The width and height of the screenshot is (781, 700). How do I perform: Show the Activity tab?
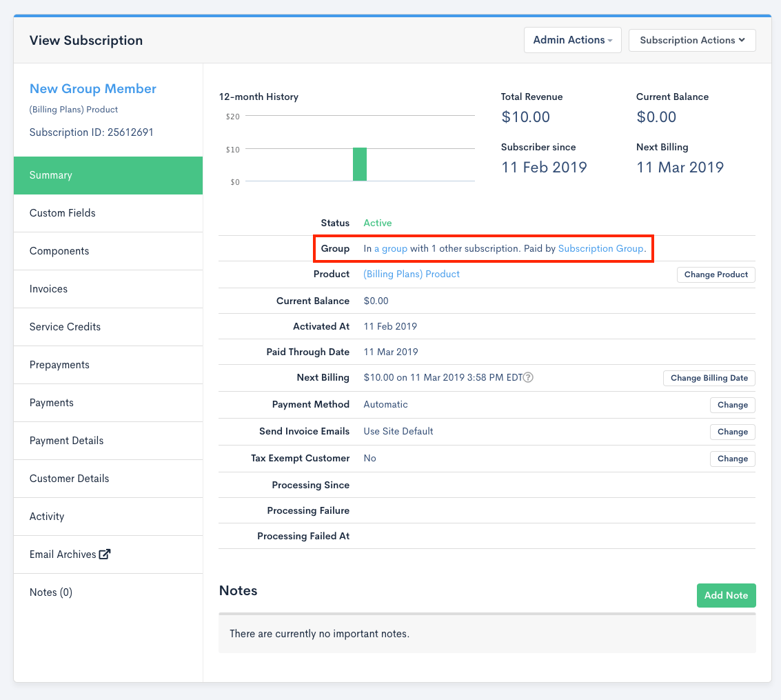tap(47, 517)
